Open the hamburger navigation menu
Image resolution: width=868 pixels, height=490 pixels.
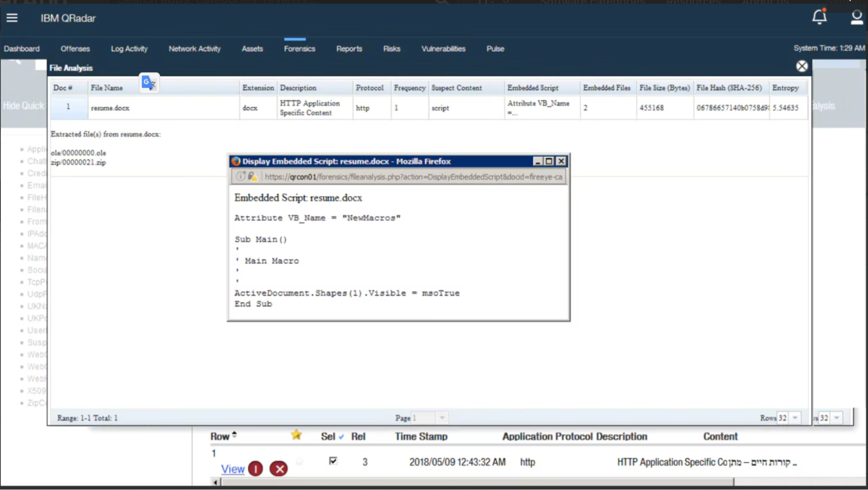12,18
